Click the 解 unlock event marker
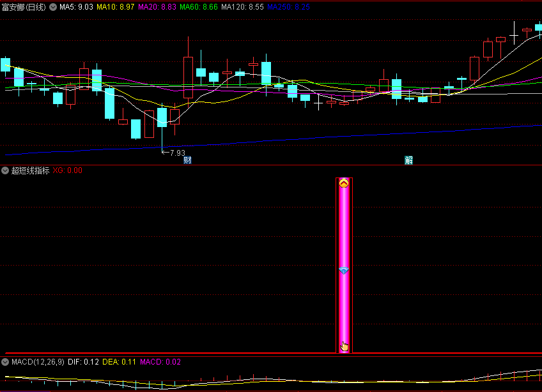 [x=408, y=160]
